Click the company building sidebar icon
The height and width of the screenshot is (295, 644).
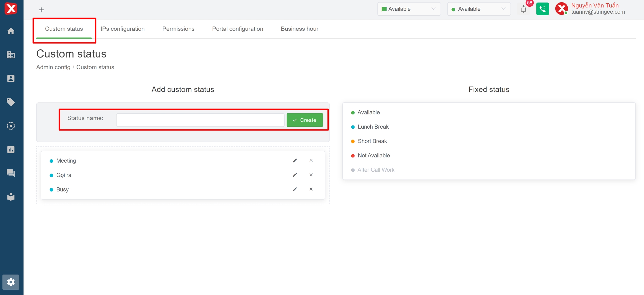(x=11, y=55)
